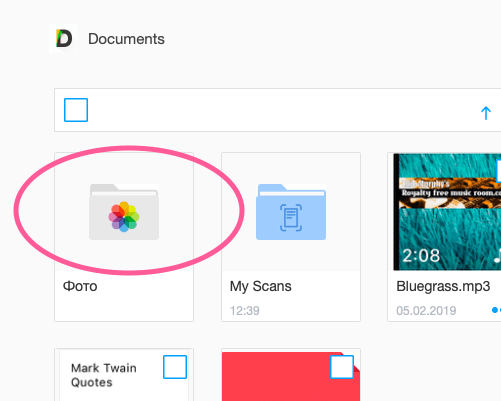Click the Фото folder label

[x=80, y=286]
